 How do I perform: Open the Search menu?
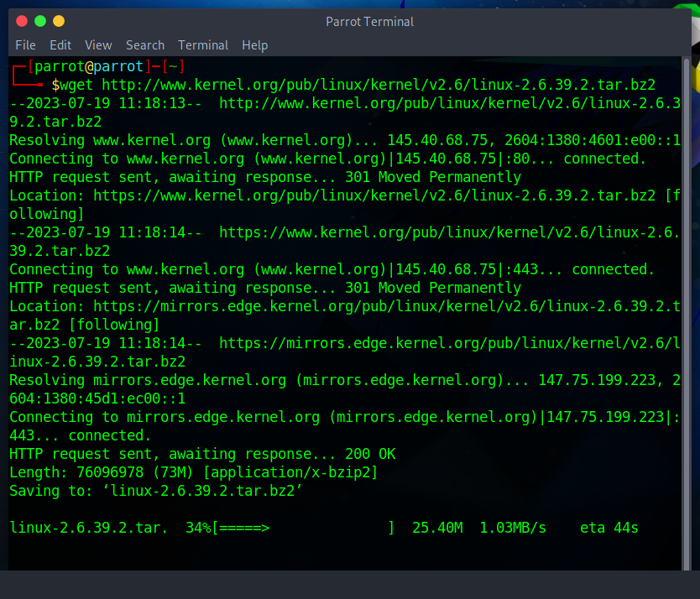point(145,45)
